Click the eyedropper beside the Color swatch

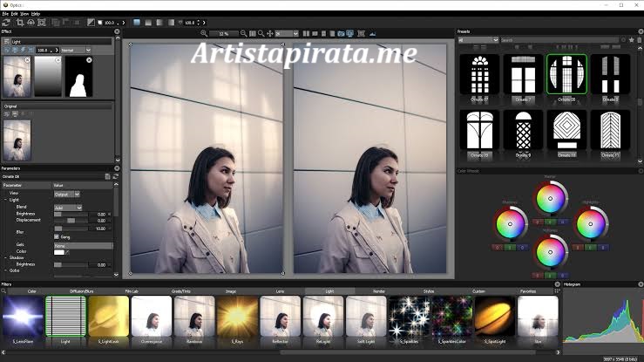click(67, 252)
